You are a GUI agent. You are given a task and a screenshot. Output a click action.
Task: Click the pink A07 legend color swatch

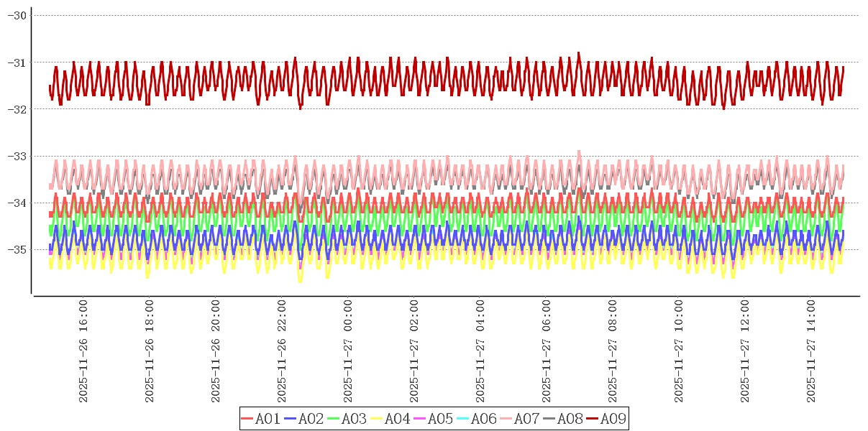point(507,419)
